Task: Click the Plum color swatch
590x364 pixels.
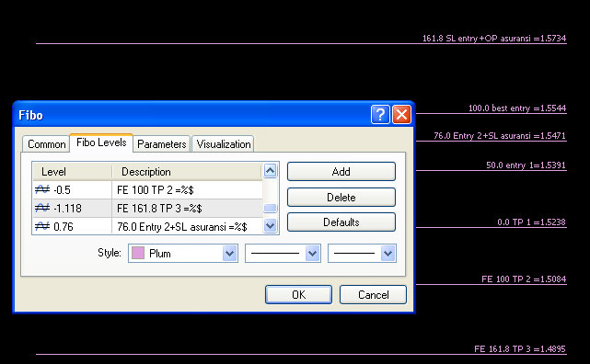Action: (x=138, y=253)
